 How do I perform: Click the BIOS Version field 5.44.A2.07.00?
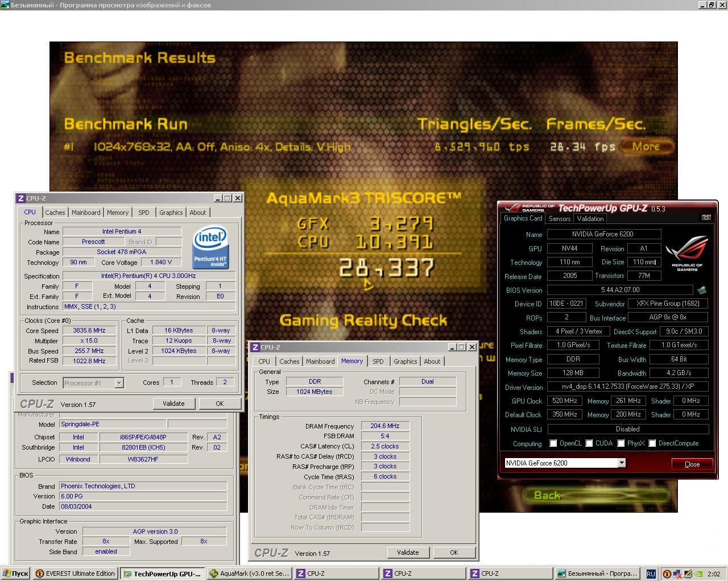pyautogui.click(x=620, y=290)
